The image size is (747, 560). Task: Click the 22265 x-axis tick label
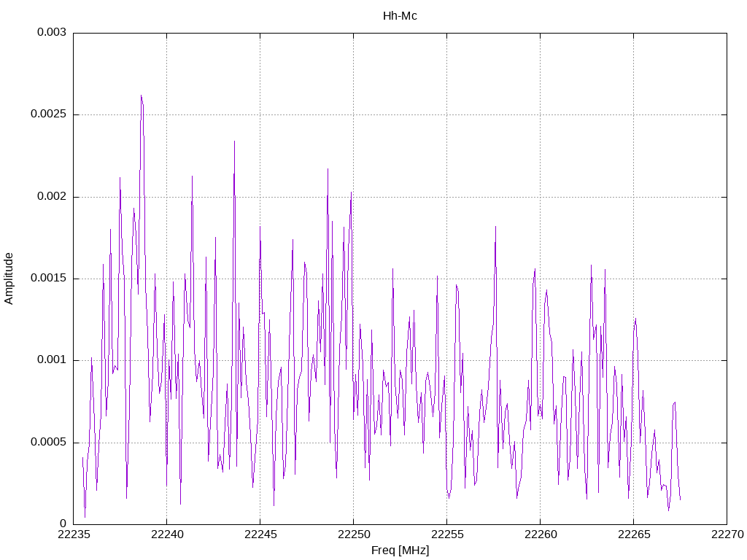pyautogui.click(x=634, y=534)
